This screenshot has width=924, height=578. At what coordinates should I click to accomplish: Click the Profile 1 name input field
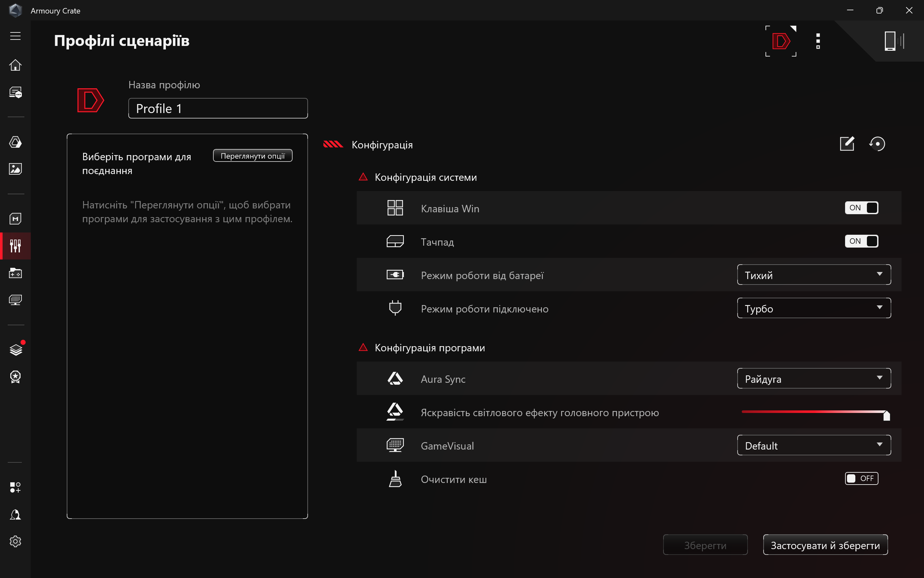click(x=218, y=108)
